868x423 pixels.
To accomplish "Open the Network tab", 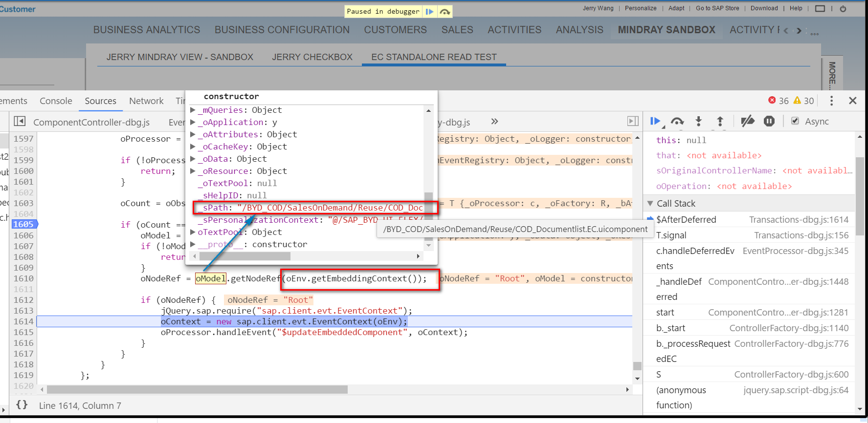I will coord(146,101).
